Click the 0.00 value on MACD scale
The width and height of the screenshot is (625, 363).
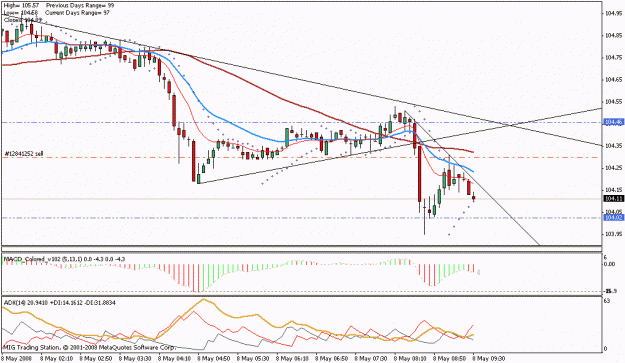tap(610, 264)
